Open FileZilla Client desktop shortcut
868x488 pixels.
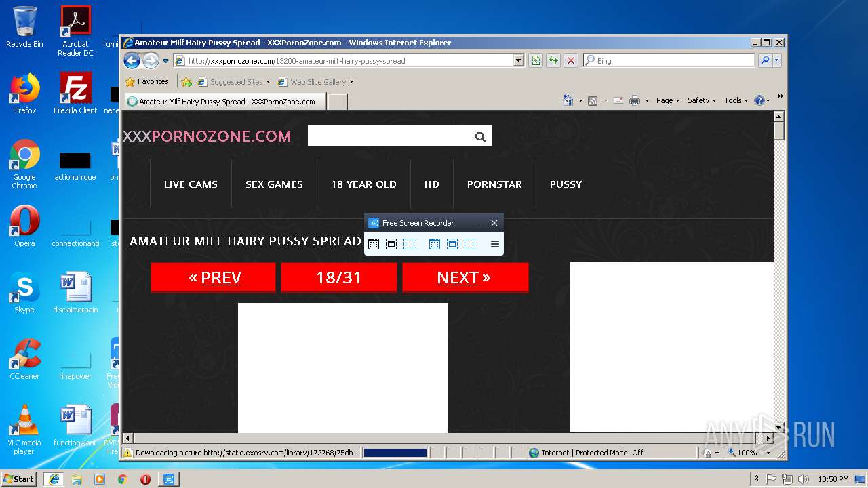coord(75,94)
